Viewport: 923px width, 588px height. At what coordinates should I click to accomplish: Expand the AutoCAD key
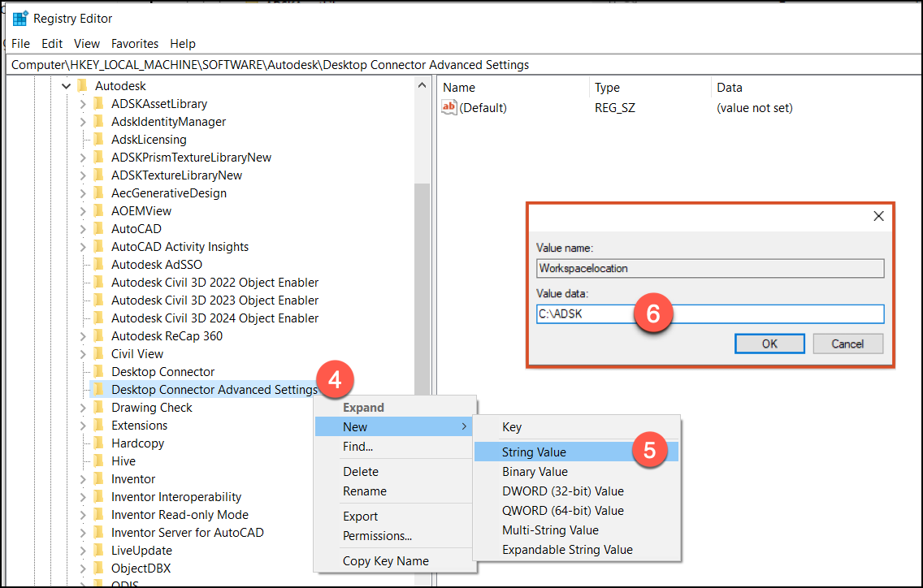click(83, 229)
